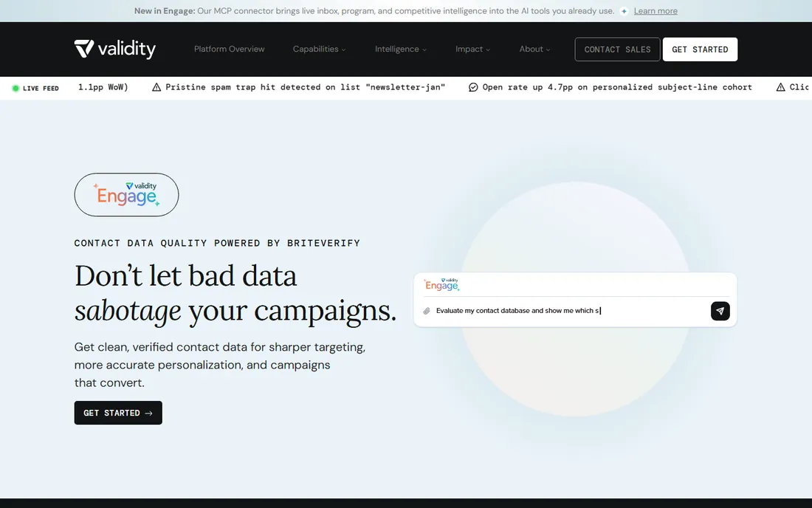Click the "LIVE FEED" label

pyautogui.click(x=41, y=89)
